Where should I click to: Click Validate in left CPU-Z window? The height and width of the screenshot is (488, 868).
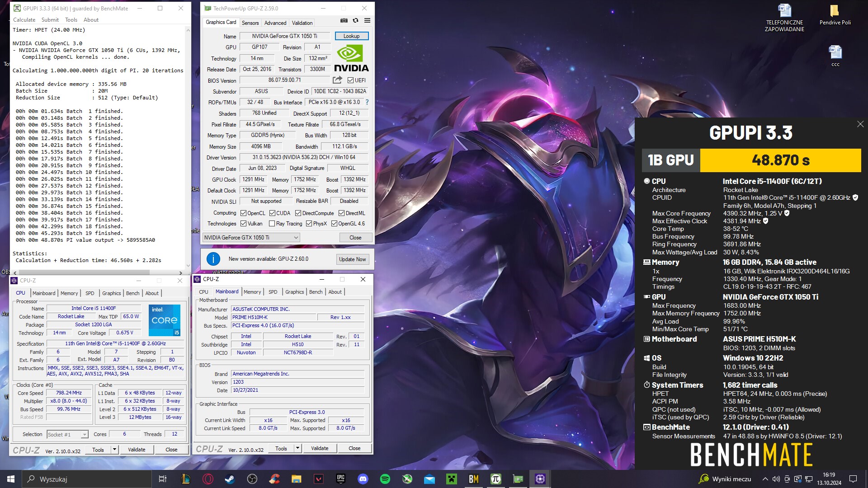click(137, 450)
